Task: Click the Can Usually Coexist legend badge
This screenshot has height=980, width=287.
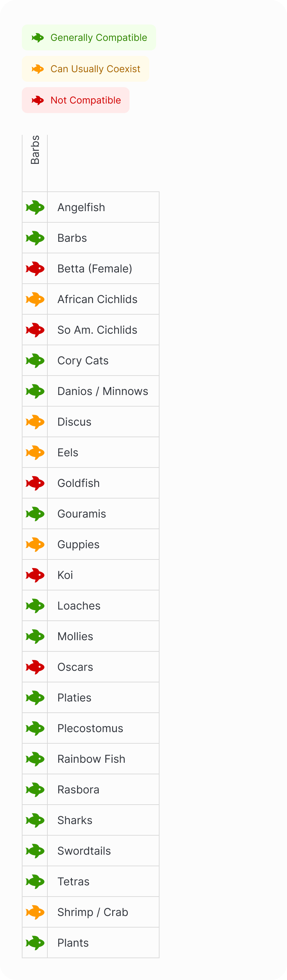Action: tap(86, 69)
